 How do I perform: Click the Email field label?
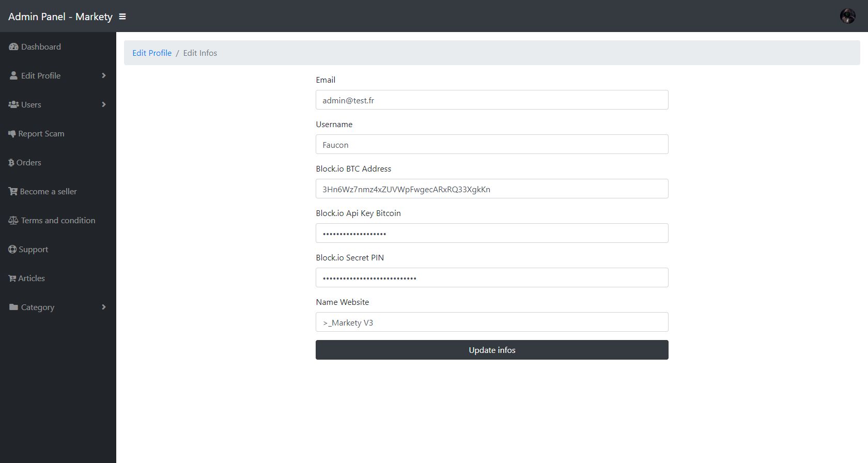tap(326, 80)
